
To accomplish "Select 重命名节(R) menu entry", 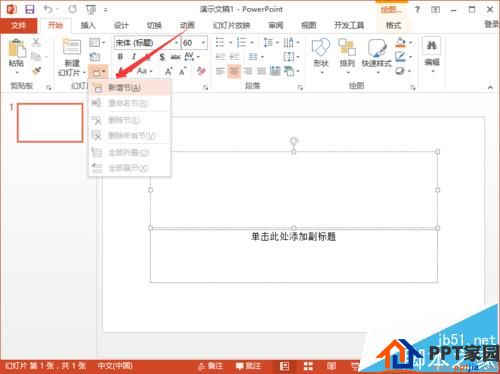I will [130, 103].
